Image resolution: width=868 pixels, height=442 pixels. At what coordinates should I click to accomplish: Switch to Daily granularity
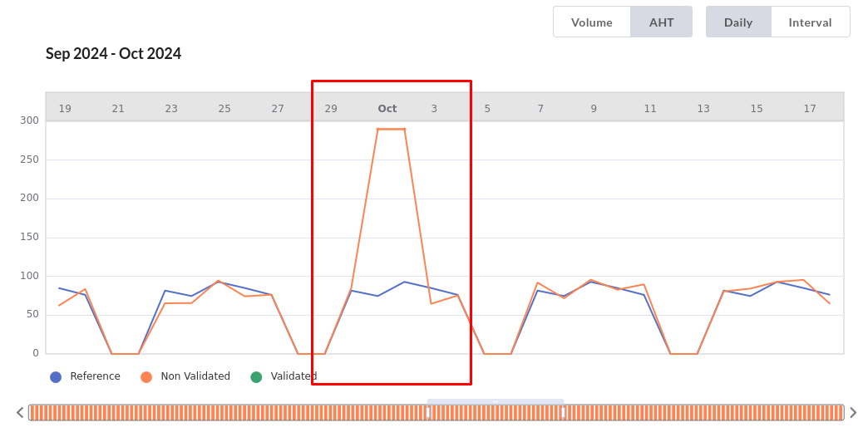click(x=738, y=22)
